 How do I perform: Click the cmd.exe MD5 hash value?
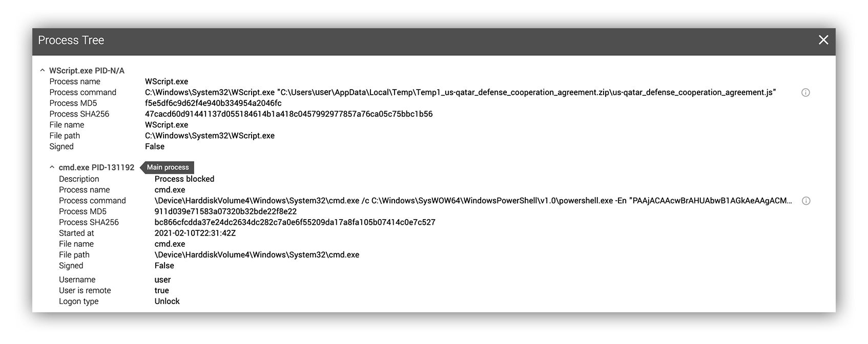(225, 211)
